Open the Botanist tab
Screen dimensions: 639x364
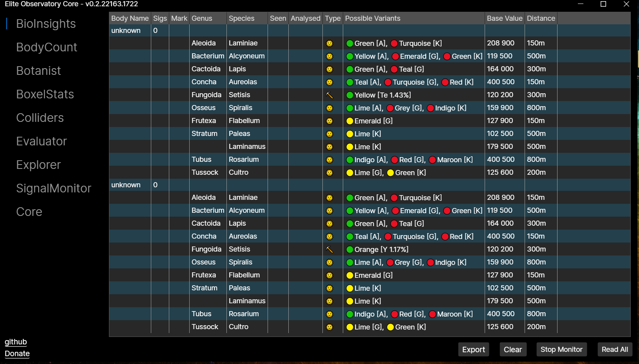point(38,71)
